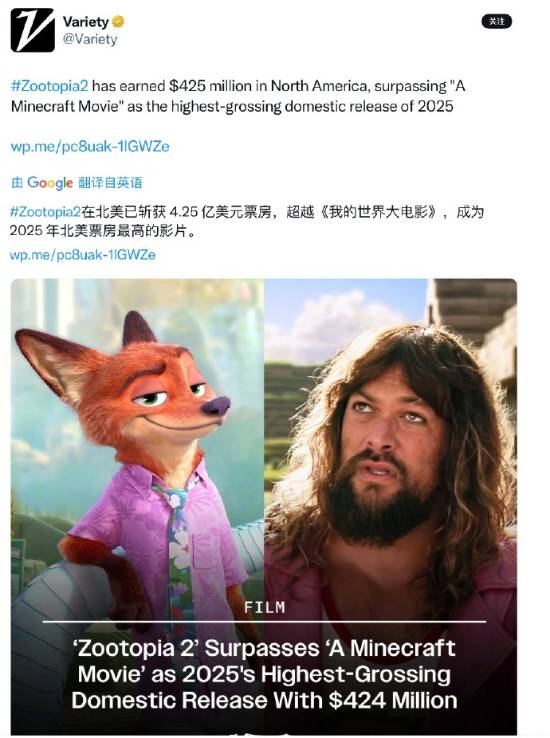Viewport: 550px width, 738px height.
Task: Open the Variety profile avatar logo
Action: tap(32, 30)
